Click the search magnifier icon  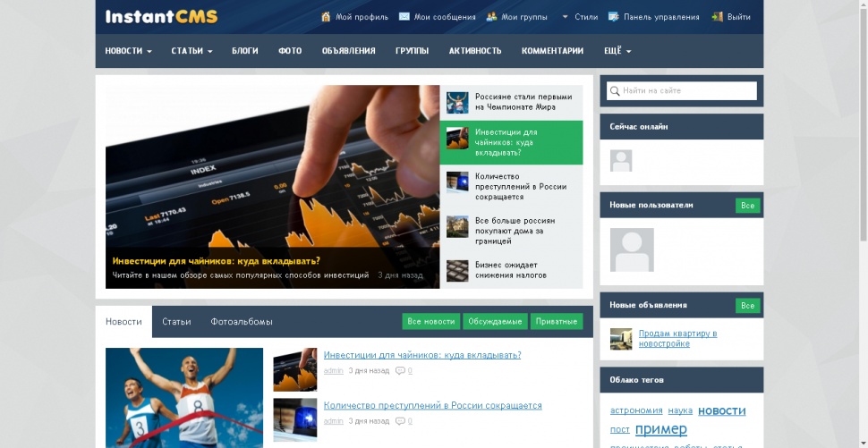615,91
